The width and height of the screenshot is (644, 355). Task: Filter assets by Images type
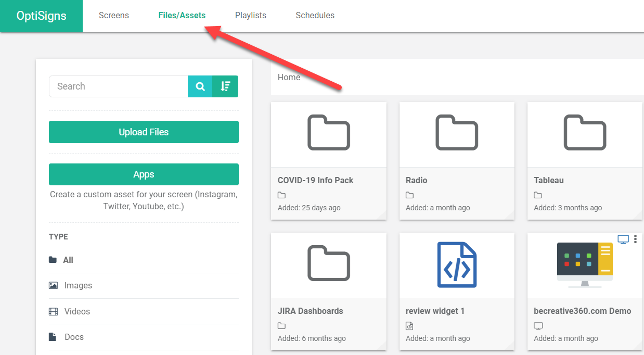point(78,286)
